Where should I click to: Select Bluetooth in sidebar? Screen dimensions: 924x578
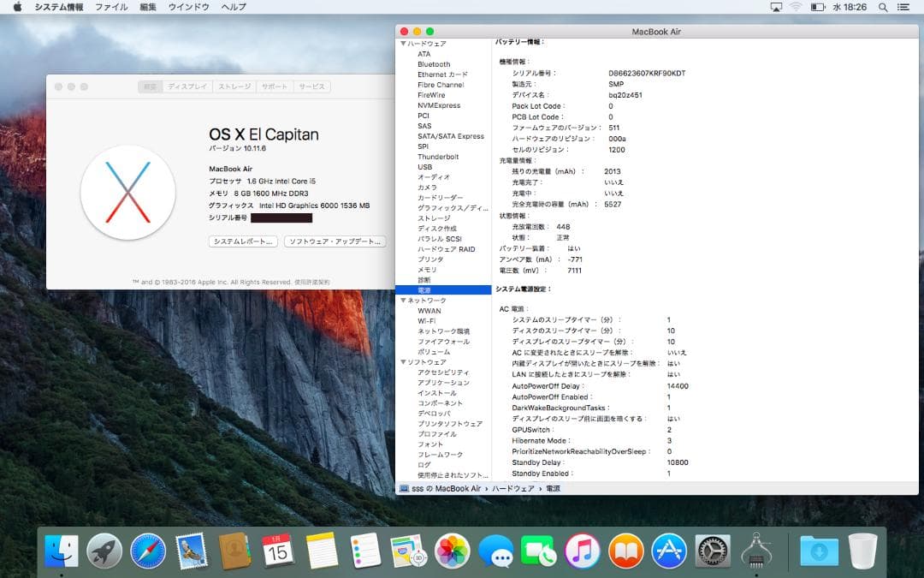coord(434,64)
